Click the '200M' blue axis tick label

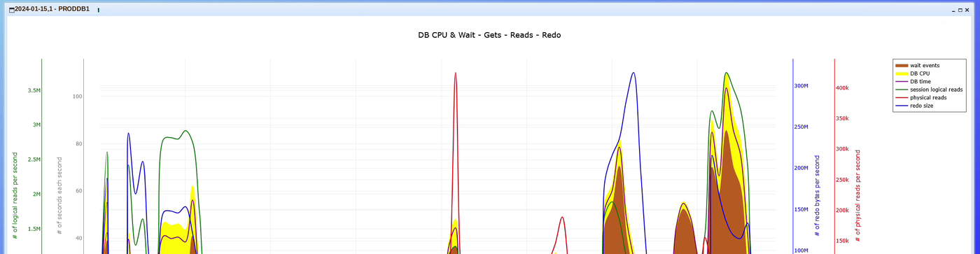coord(801,168)
